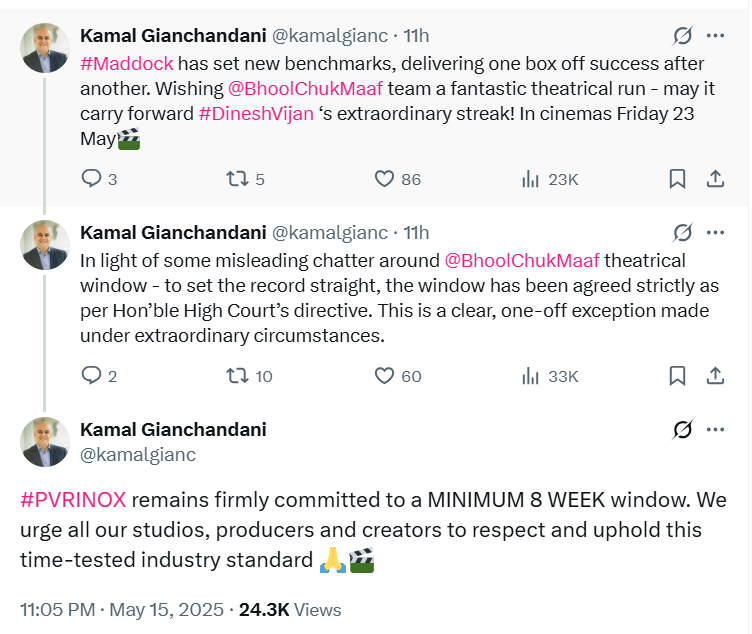Like the tweet with 60 likes
The image size is (752, 634).
click(x=385, y=376)
